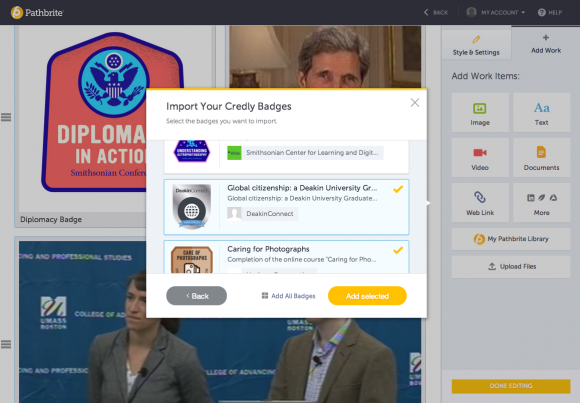Click Add All Badges link
Viewport: 580px width, 403px height.
click(x=289, y=296)
